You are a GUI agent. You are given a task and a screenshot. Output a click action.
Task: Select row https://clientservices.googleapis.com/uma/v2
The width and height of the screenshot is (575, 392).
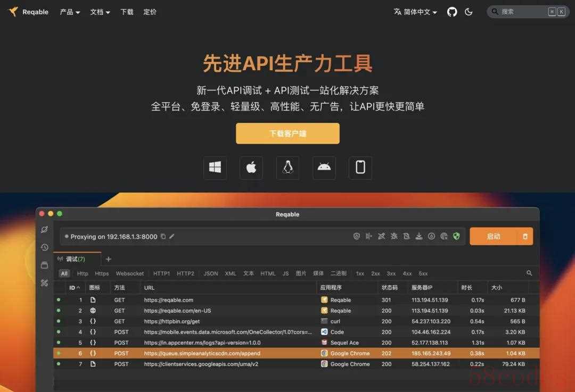tap(297, 364)
